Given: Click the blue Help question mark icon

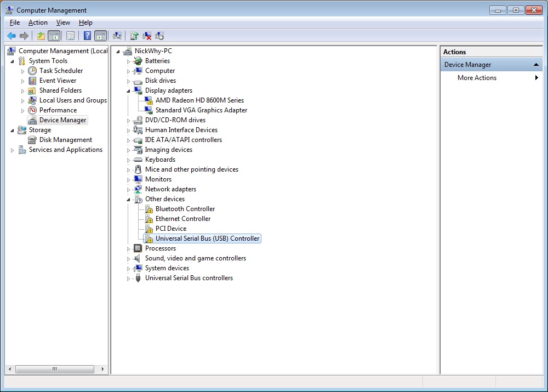Looking at the screenshot, I should [87, 36].
